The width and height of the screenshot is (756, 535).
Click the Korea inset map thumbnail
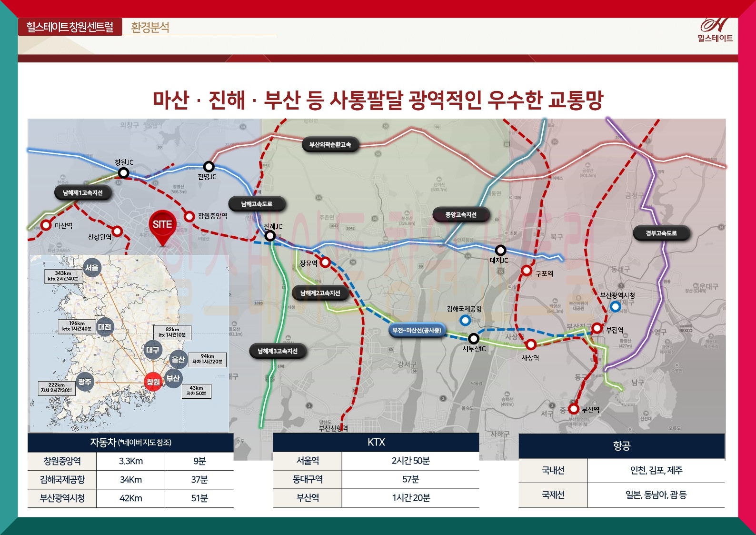pyautogui.click(x=129, y=343)
